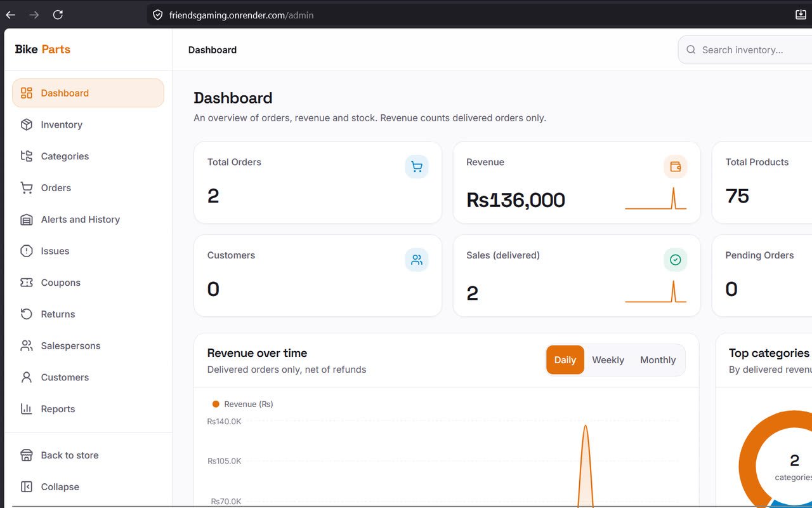Click the Total Products value 75
Viewport: 812px width, 508px height.
737,196
